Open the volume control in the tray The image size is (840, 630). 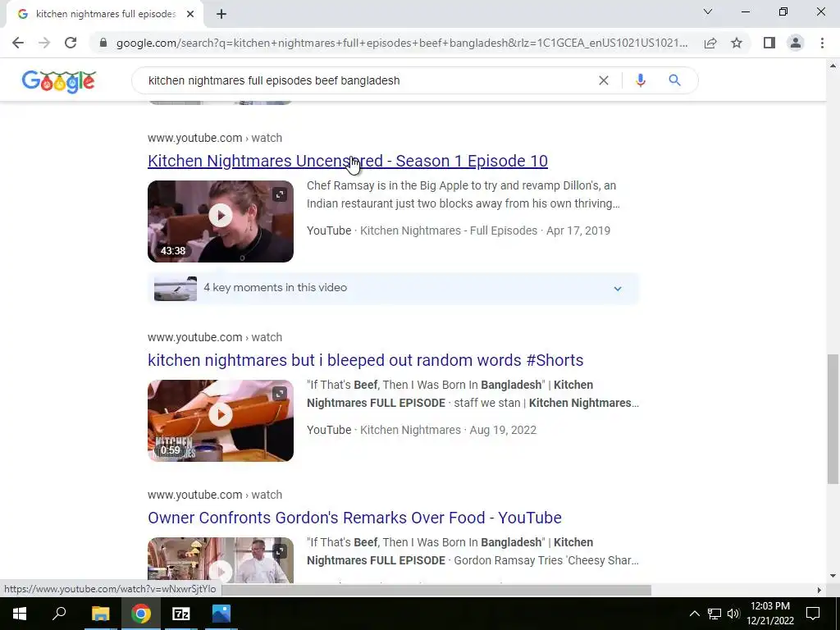(x=733, y=614)
